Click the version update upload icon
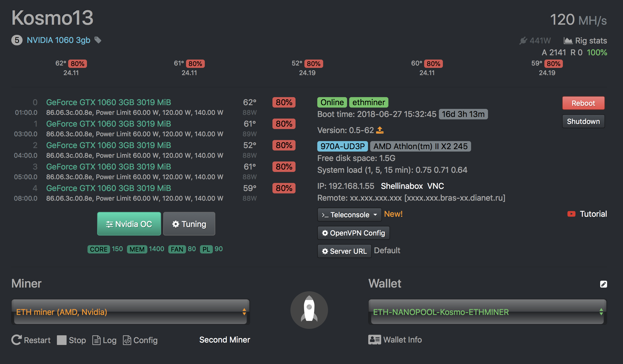623x364 pixels. coord(380,130)
